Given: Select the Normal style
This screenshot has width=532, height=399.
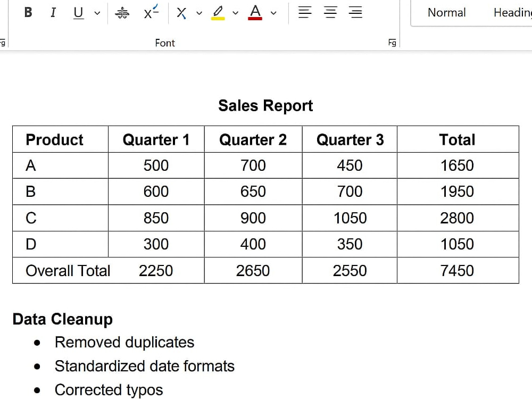Looking at the screenshot, I should (x=446, y=13).
